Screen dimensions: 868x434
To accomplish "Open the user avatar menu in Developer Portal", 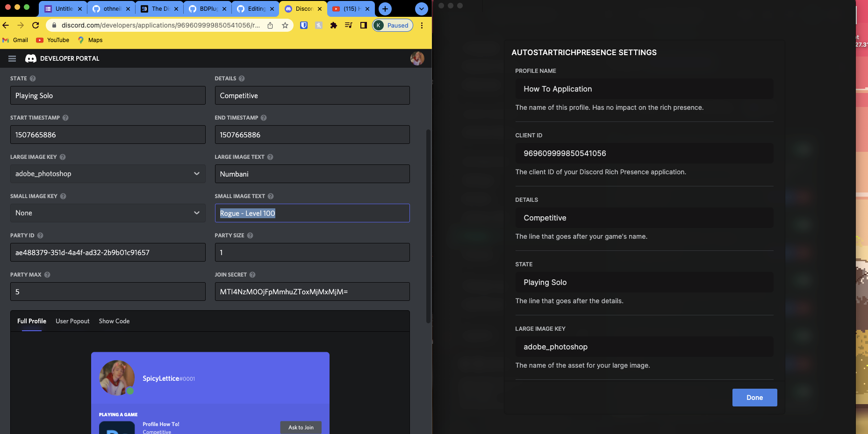I will (x=417, y=58).
